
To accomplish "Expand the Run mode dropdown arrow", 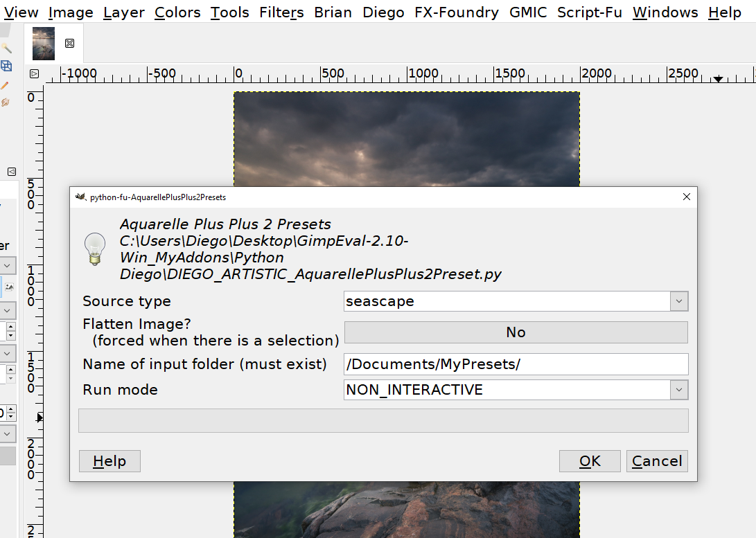I will click(679, 390).
